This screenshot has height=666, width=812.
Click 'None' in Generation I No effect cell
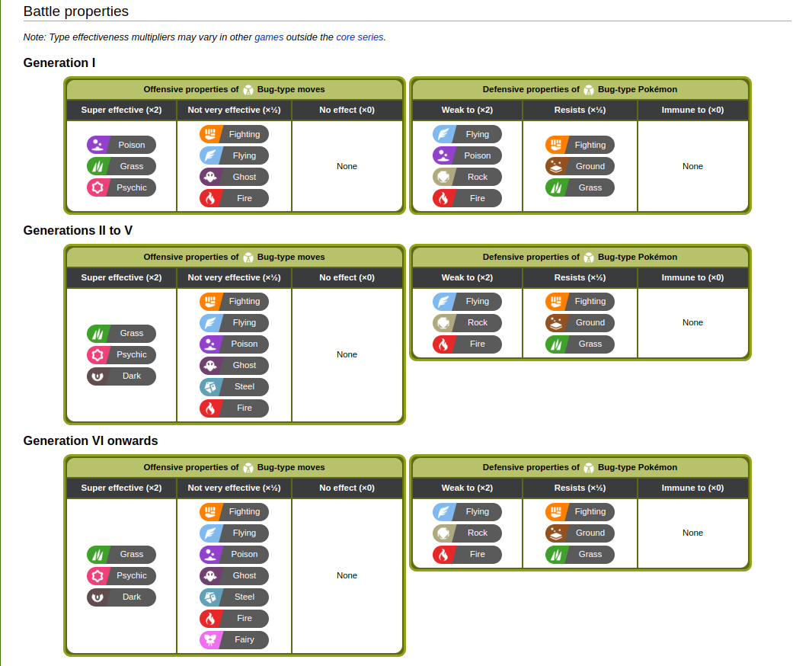point(347,166)
